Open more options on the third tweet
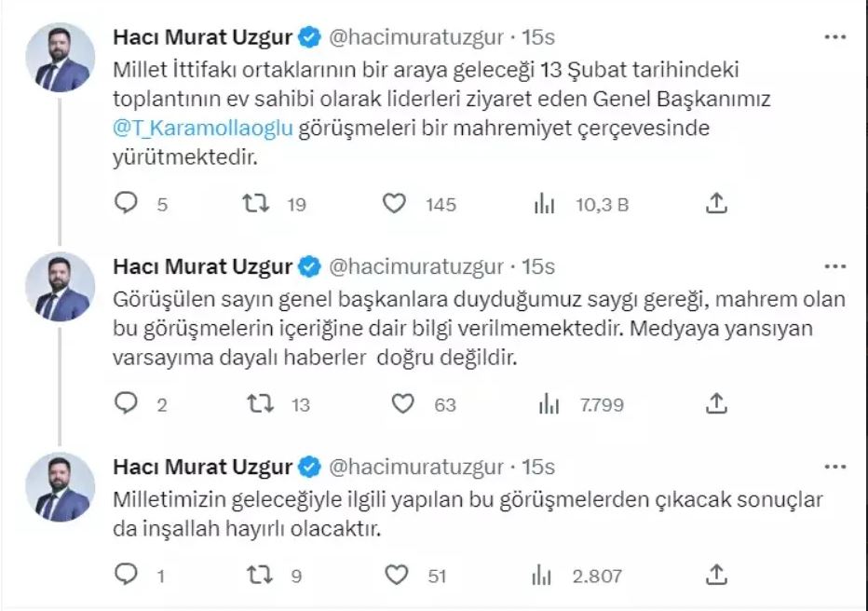The image size is (868, 611). coord(834,468)
